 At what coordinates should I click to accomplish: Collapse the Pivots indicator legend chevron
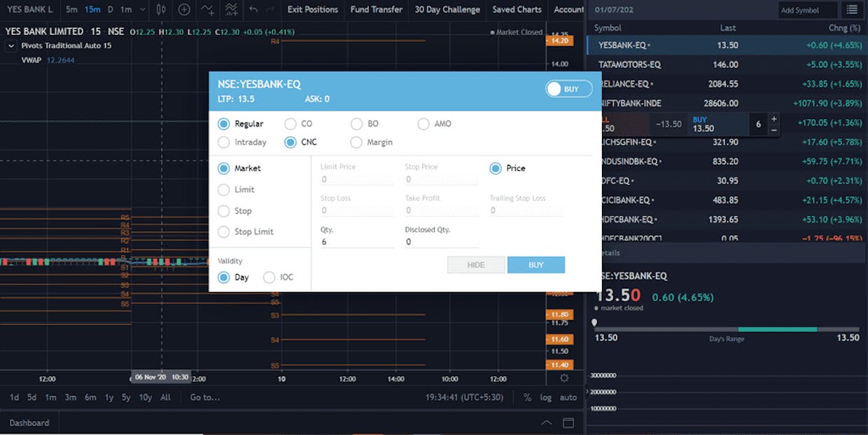pos(11,46)
